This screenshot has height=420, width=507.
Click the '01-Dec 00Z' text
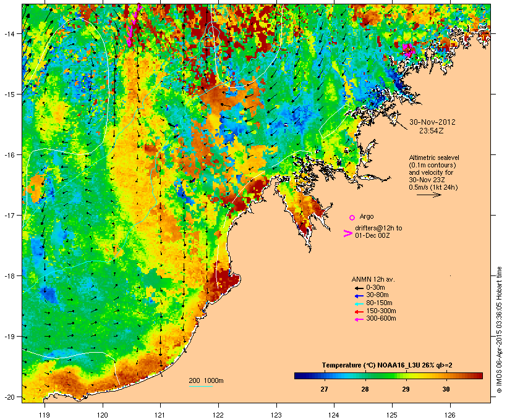(x=372, y=235)
